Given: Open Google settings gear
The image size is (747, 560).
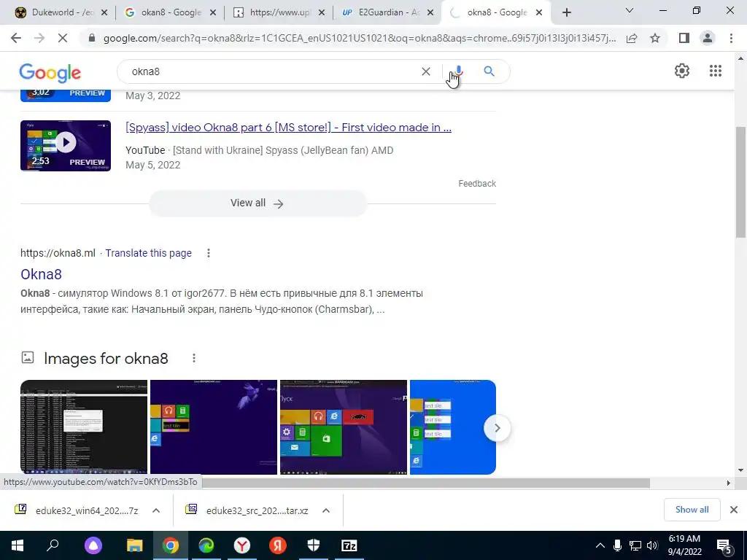Looking at the screenshot, I should 682,71.
